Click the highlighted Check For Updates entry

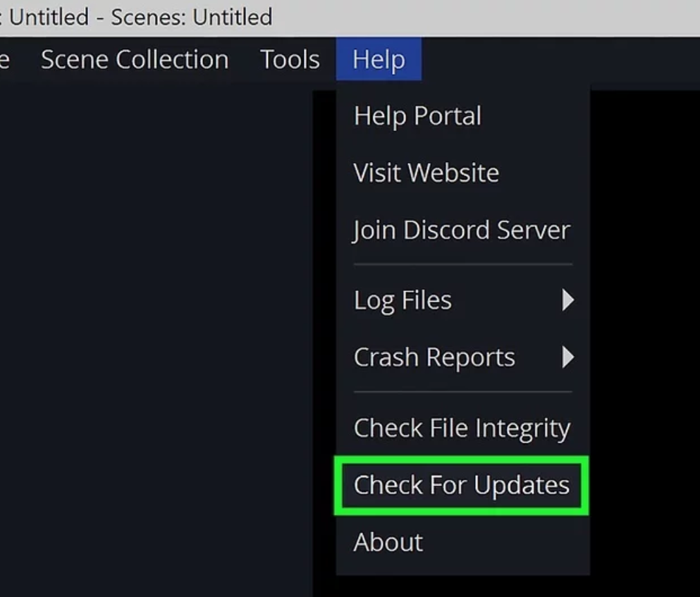coord(462,485)
